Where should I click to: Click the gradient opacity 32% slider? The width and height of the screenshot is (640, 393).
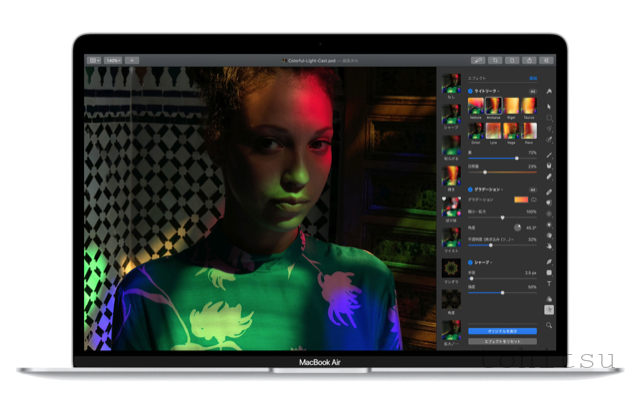pyautogui.click(x=502, y=245)
